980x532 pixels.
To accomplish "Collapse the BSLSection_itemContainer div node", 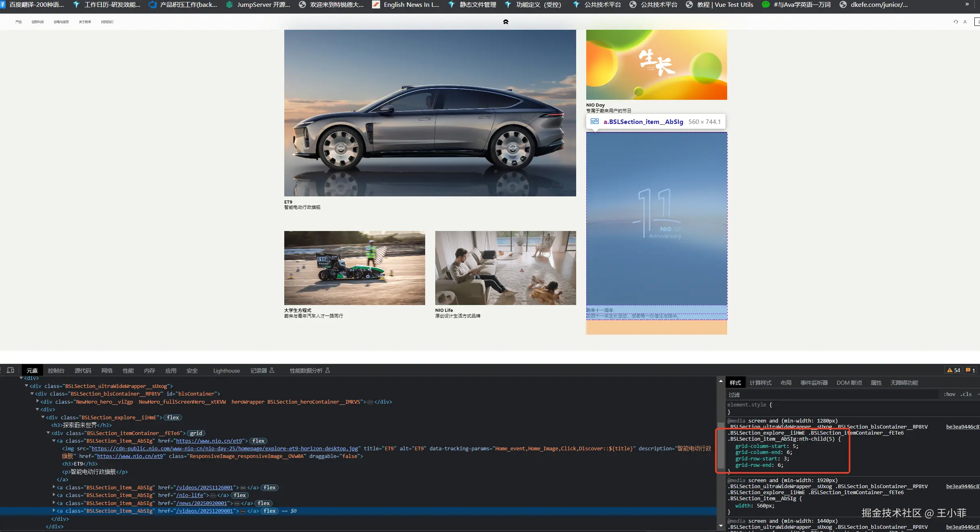I will click(48, 433).
